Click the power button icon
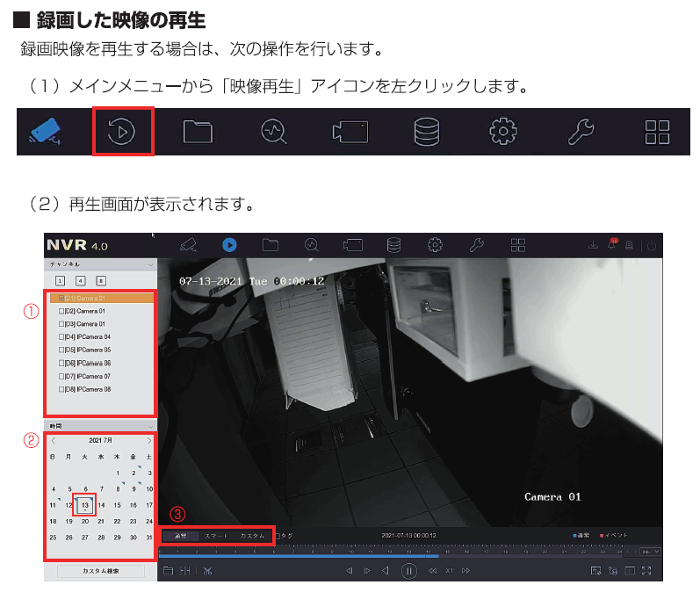The height and width of the screenshot is (592, 700). click(x=652, y=246)
